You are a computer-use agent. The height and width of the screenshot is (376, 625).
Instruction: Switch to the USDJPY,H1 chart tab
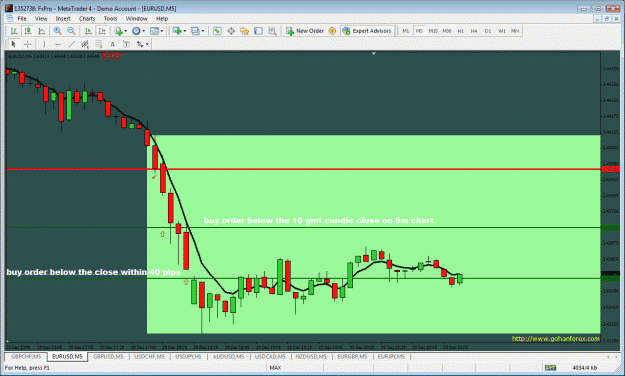coord(189,356)
